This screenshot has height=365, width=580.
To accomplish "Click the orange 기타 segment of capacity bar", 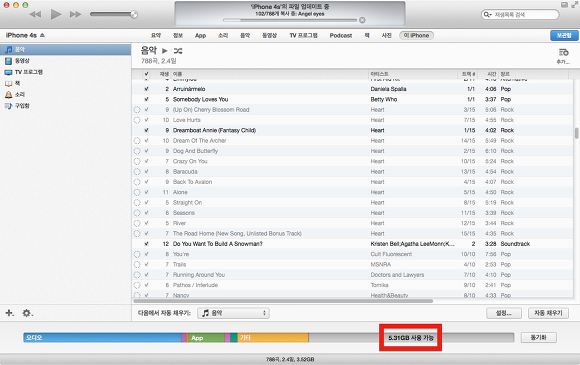I will point(273,338).
